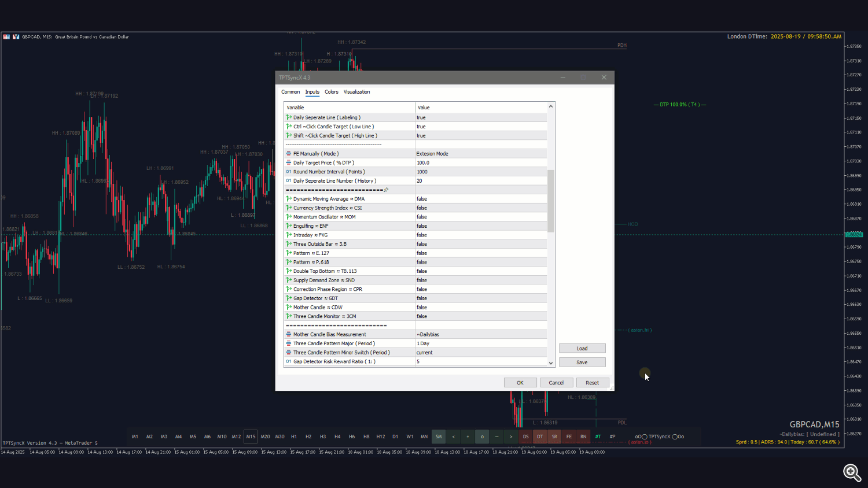Click the FE Manually enum icon
Viewport: 868px width, 488px height.
[x=289, y=154]
